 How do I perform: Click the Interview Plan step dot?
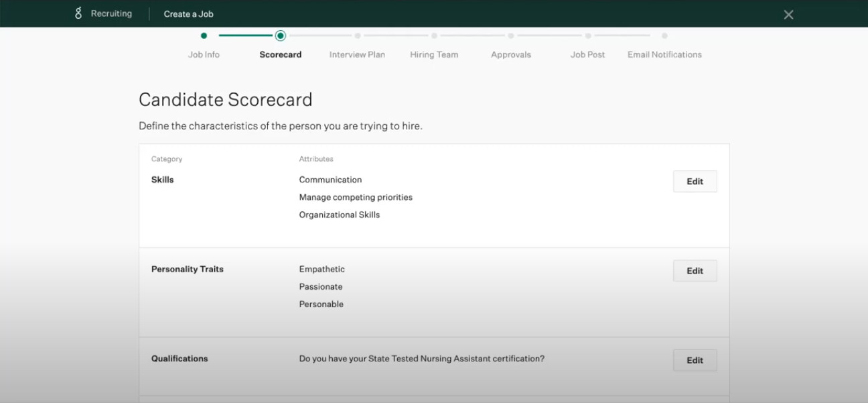358,36
